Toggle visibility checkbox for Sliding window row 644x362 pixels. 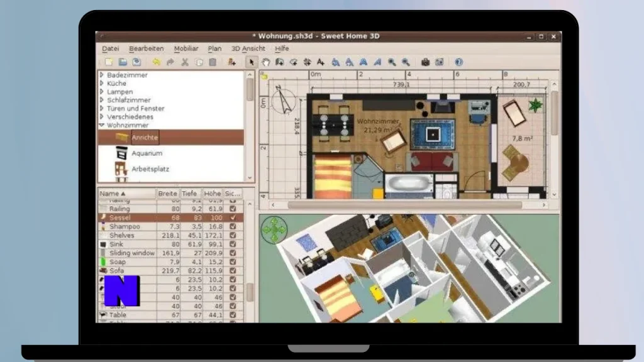tap(233, 253)
